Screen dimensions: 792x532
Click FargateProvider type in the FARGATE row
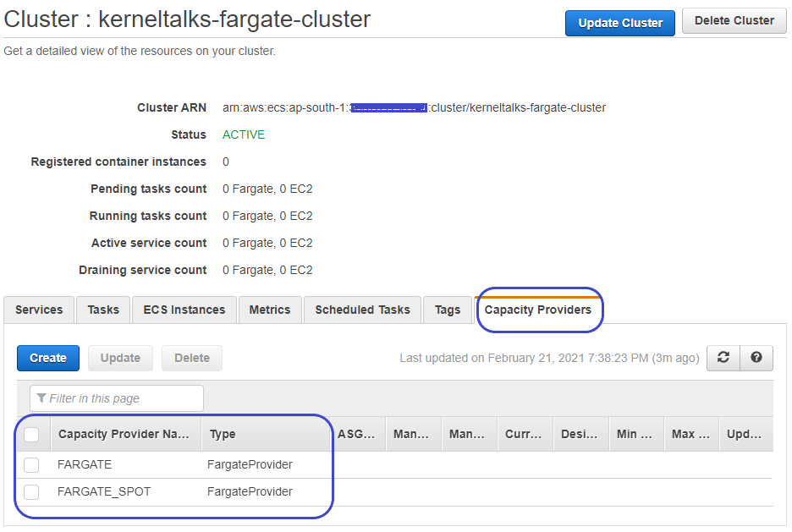pos(250,464)
